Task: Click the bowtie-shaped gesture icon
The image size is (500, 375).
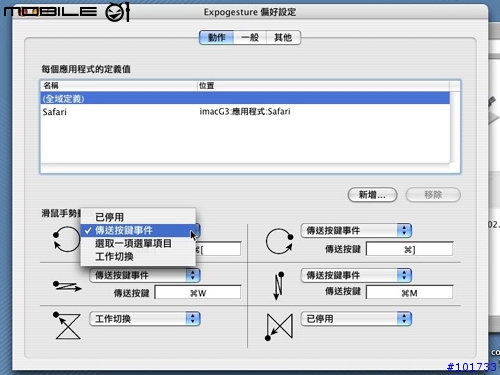Action: 279,327
